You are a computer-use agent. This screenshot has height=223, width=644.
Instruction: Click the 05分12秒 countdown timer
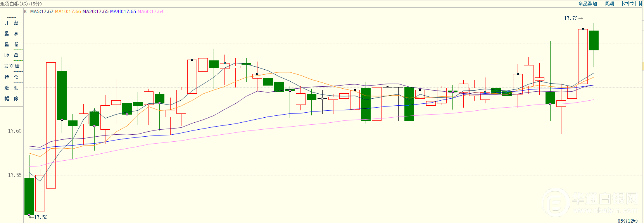click(x=627, y=221)
